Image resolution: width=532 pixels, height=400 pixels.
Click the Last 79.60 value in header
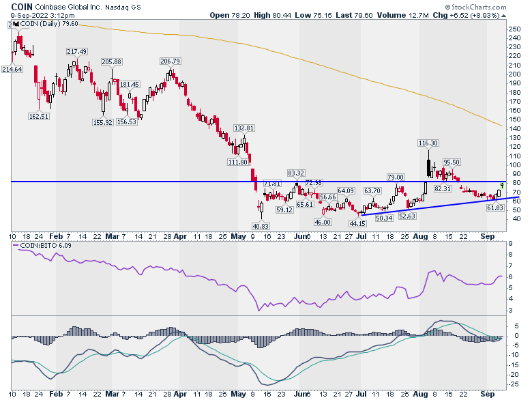pos(354,15)
